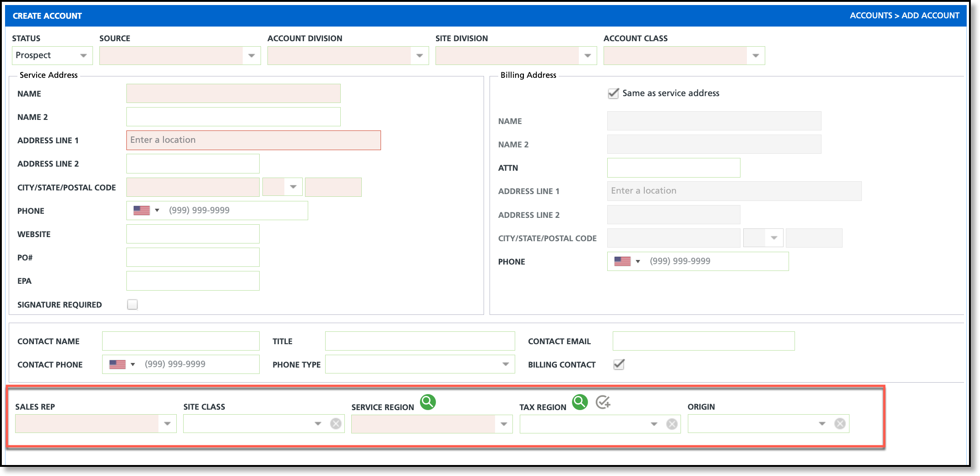Click the Tax Region search magnifier icon
The image size is (980, 476).
pyautogui.click(x=580, y=402)
